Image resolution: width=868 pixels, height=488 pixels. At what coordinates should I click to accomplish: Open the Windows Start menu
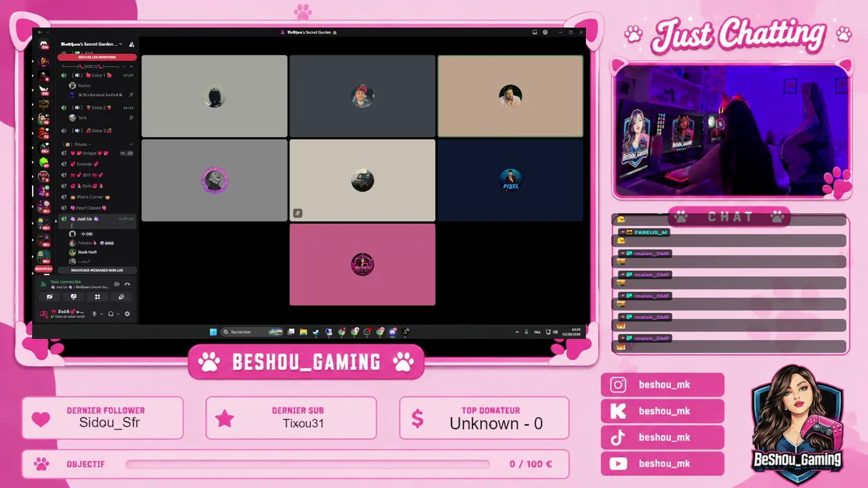(213, 332)
